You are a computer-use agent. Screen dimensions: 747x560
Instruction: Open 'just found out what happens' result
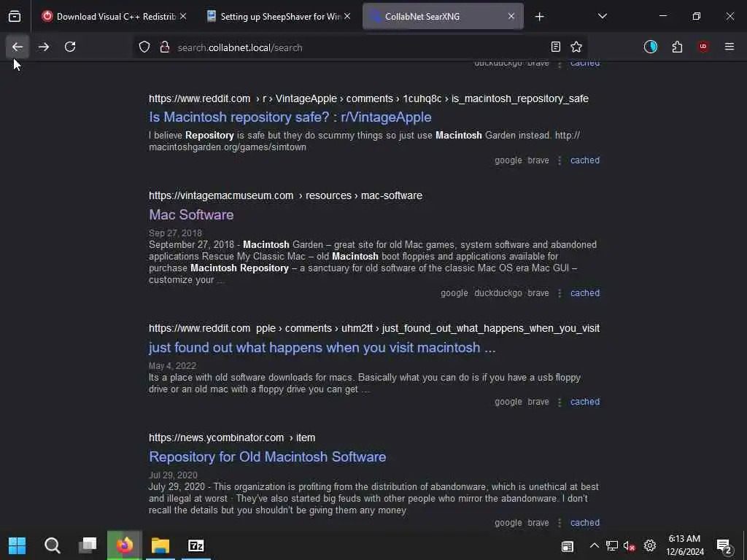coord(322,348)
